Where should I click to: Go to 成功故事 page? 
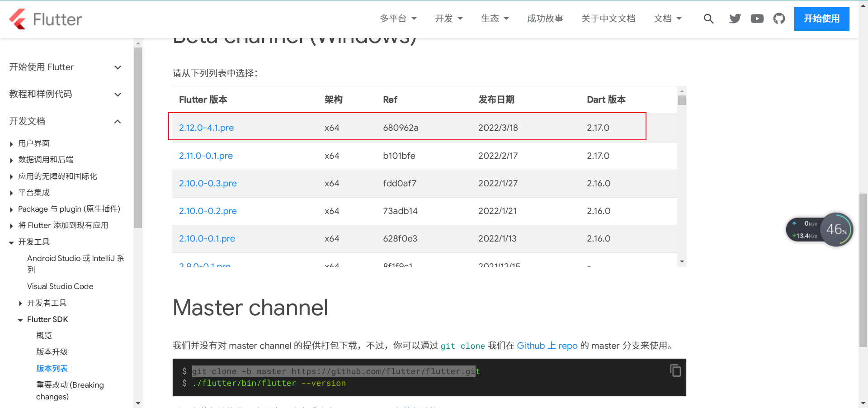point(545,19)
